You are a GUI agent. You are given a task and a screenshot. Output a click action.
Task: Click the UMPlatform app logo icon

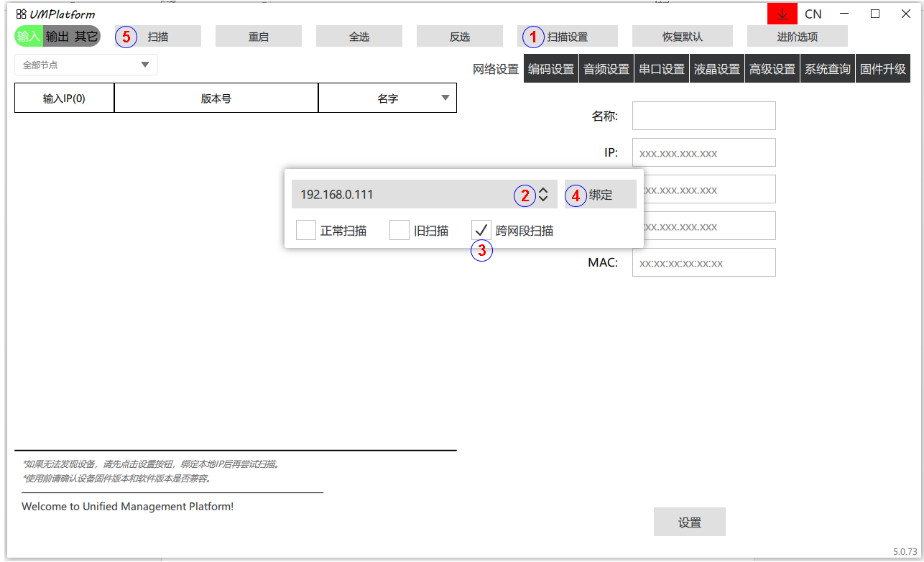[21, 14]
